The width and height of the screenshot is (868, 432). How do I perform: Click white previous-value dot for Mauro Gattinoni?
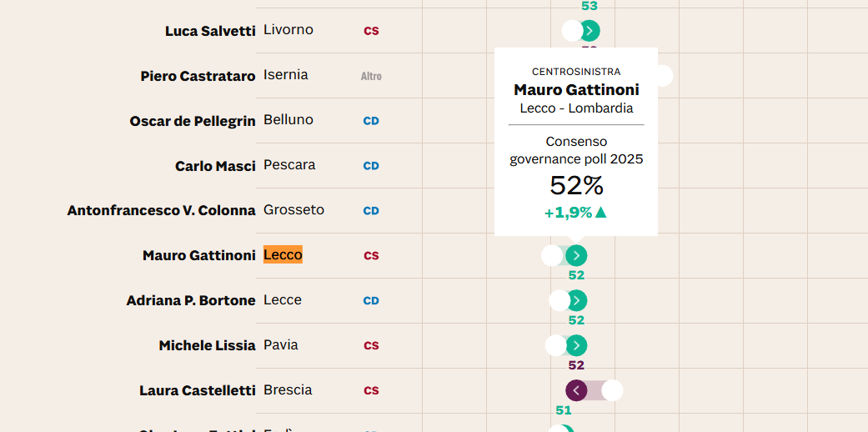coord(552,256)
